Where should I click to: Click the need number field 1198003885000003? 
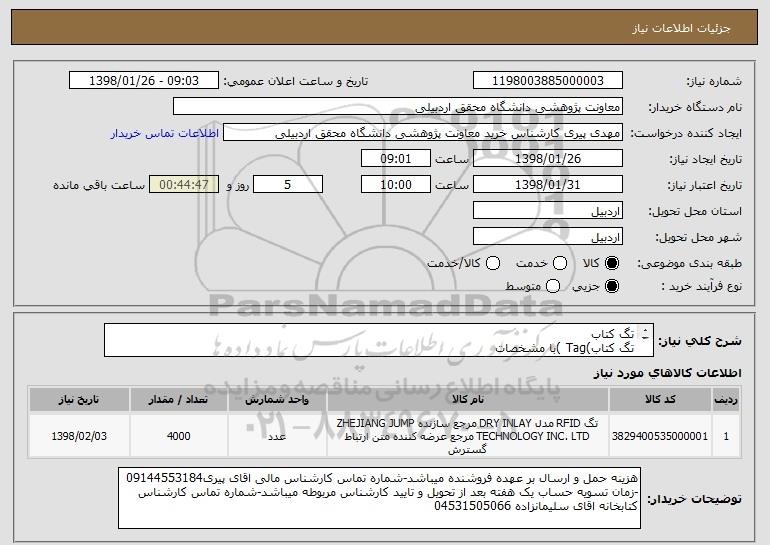[548, 81]
